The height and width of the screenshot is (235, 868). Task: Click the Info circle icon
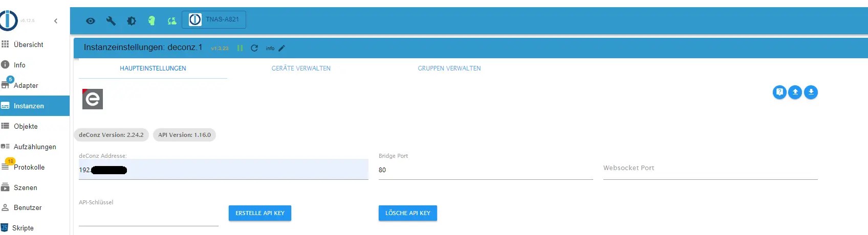coord(5,65)
